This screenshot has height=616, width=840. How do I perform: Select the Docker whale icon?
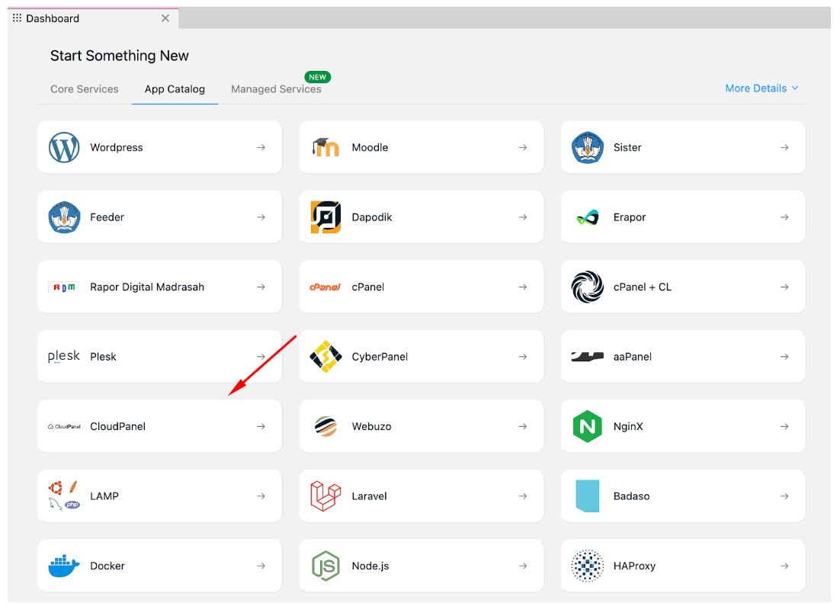[63, 565]
